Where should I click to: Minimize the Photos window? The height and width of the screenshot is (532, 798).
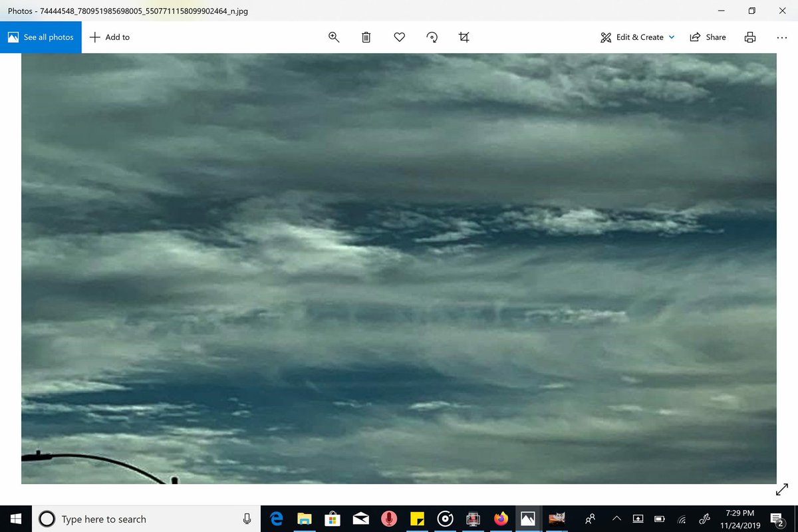coord(722,11)
